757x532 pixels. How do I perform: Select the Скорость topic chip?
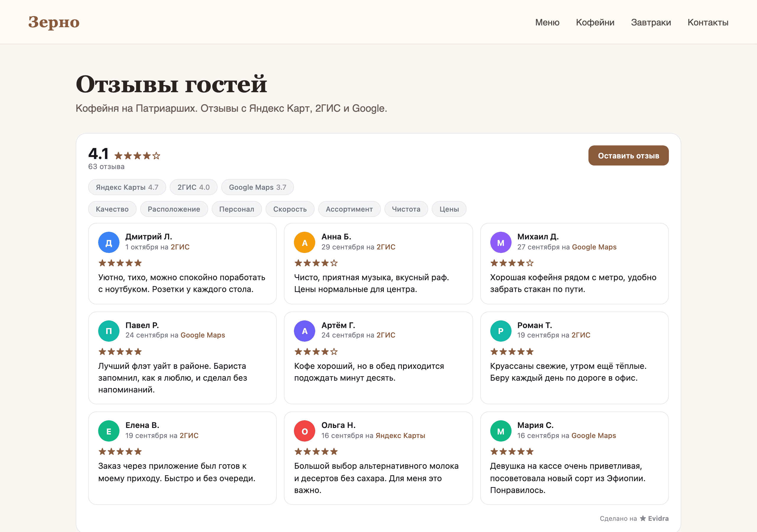[x=290, y=209]
